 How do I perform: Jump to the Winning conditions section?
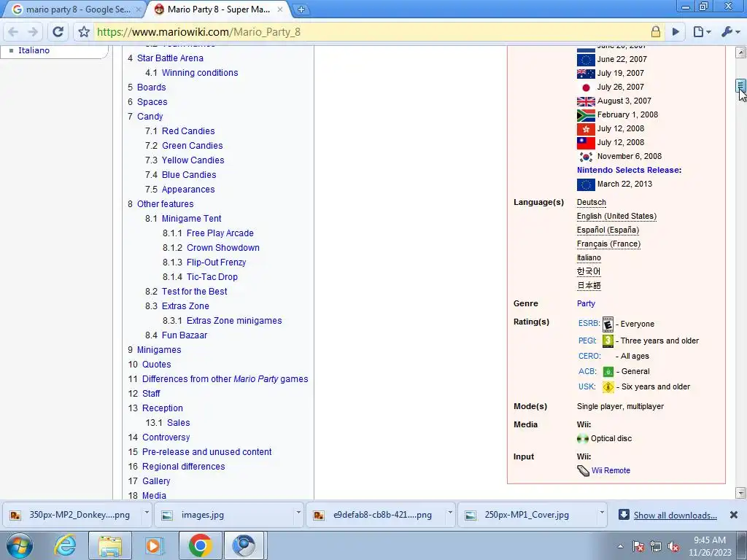[200, 73]
